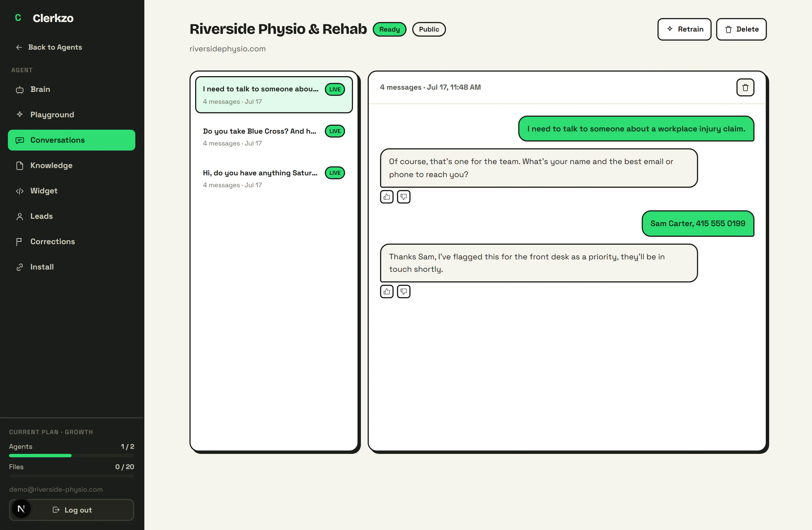Open the Saturday availability conversation

[273, 178]
